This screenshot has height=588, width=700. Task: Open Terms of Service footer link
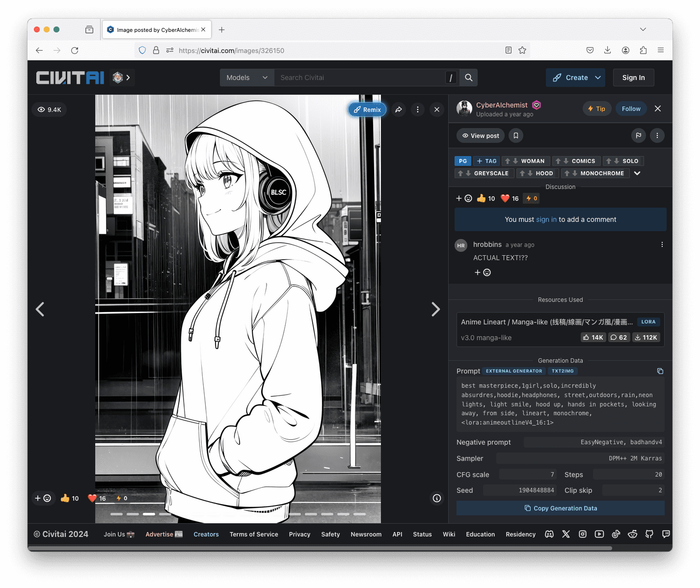point(254,534)
